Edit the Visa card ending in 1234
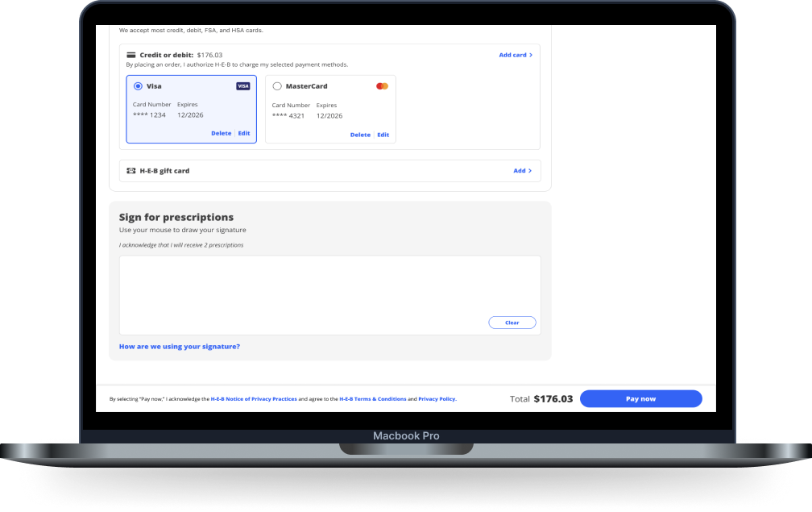Image resolution: width=812 pixels, height=512 pixels. [244, 133]
